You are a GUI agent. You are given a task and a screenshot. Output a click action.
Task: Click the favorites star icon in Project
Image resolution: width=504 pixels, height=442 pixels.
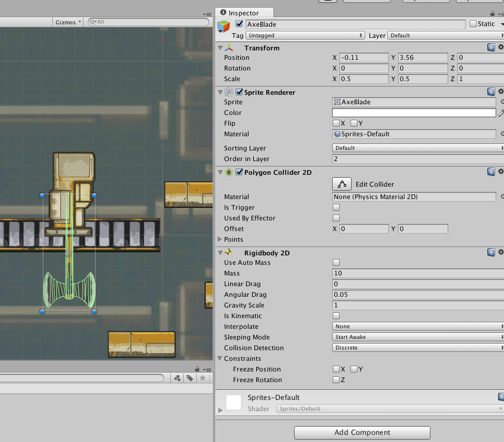pyautogui.click(x=203, y=378)
